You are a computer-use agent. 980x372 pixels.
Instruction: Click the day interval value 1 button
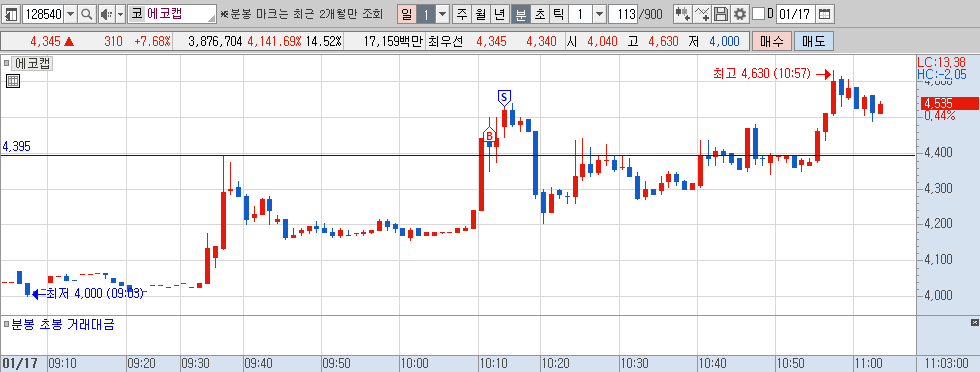coord(426,14)
